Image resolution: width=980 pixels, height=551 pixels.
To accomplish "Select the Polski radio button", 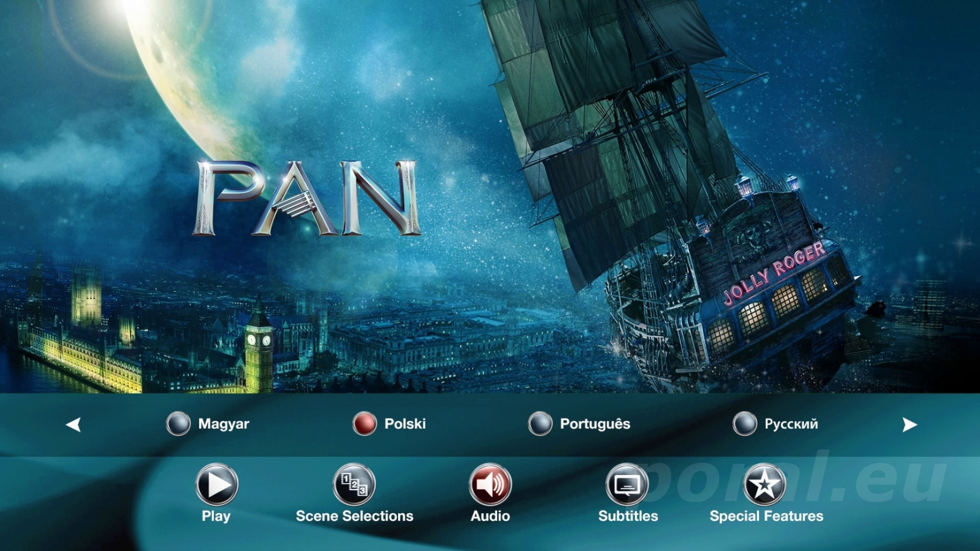I will pos(364,423).
